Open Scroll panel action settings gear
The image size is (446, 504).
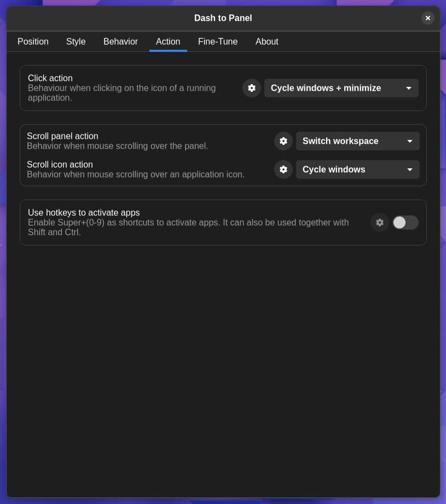point(283,141)
